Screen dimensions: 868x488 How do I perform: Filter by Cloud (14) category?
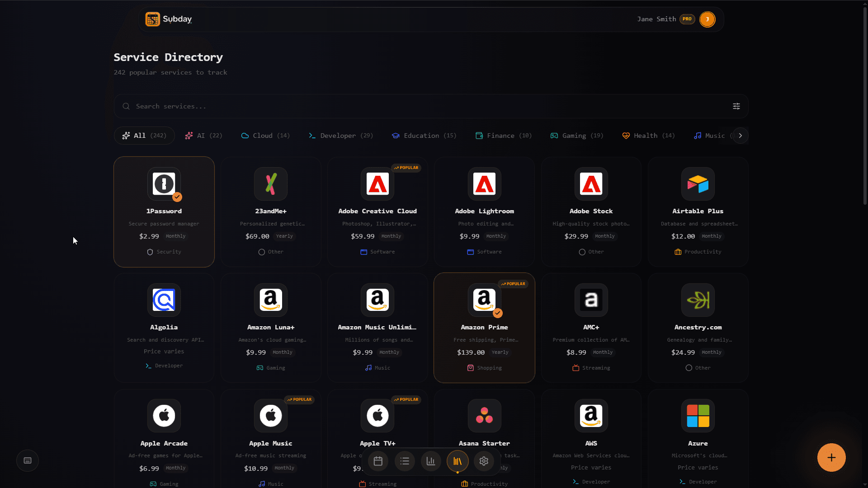tap(265, 136)
